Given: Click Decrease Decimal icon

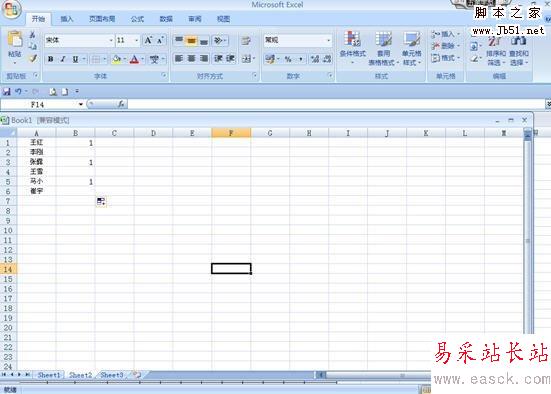Looking at the screenshot, I should [327, 59].
